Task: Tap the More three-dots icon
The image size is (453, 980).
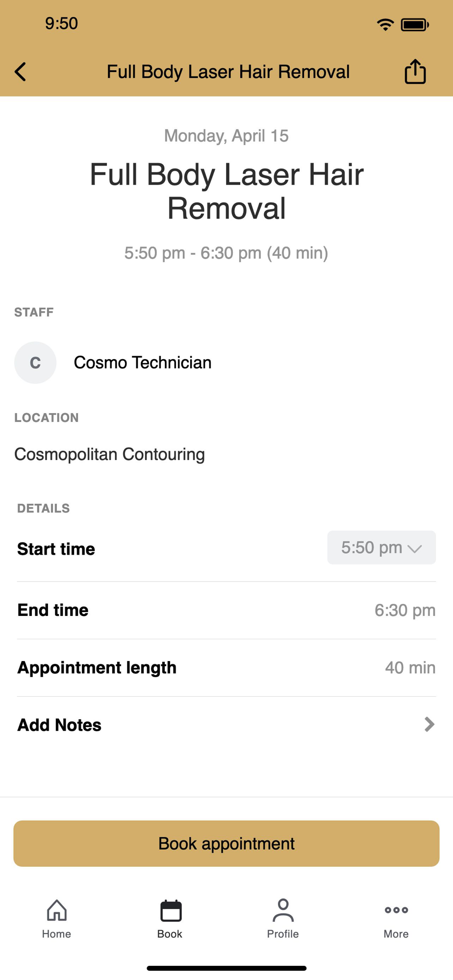Action: click(396, 910)
